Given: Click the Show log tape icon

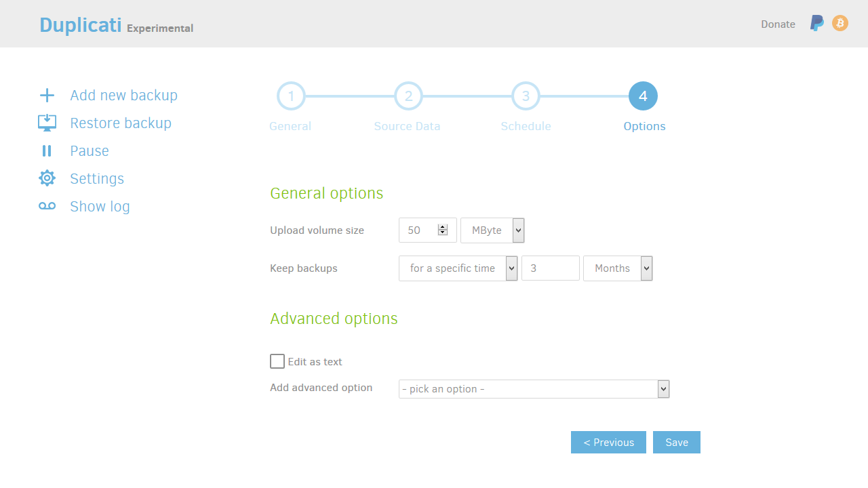Looking at the screenshot, I should click(x=47, y=206).
